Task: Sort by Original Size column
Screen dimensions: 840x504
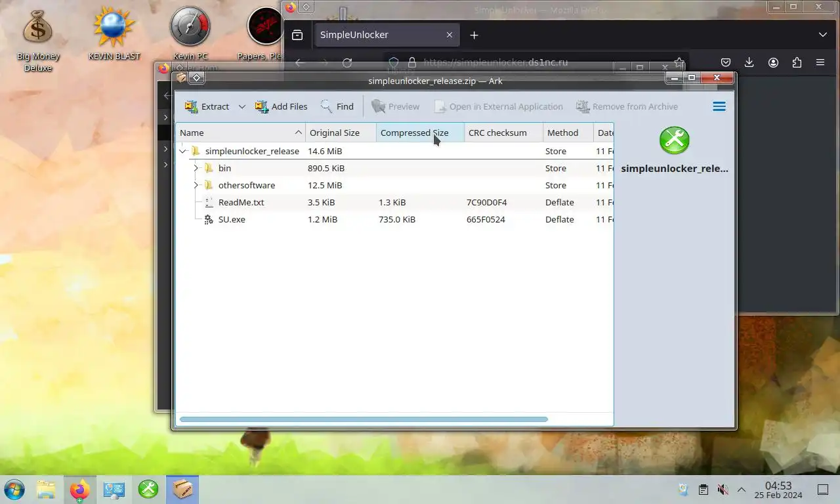Action: [341, 133]
